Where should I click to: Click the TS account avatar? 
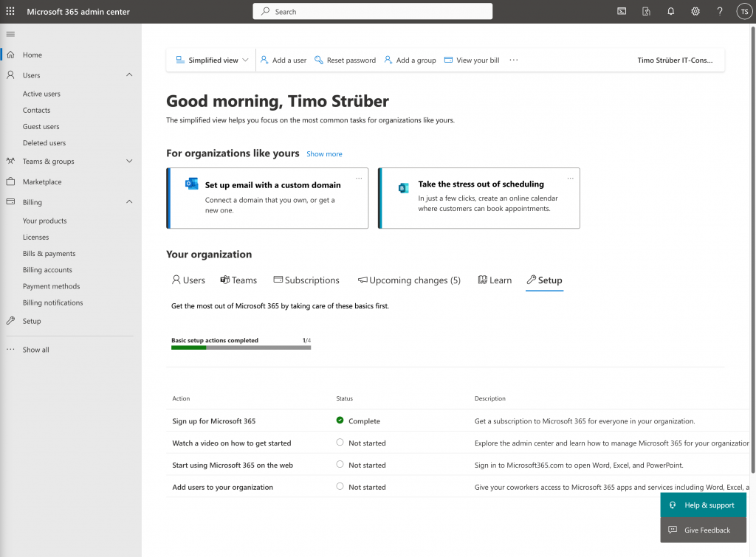(743, 12)
